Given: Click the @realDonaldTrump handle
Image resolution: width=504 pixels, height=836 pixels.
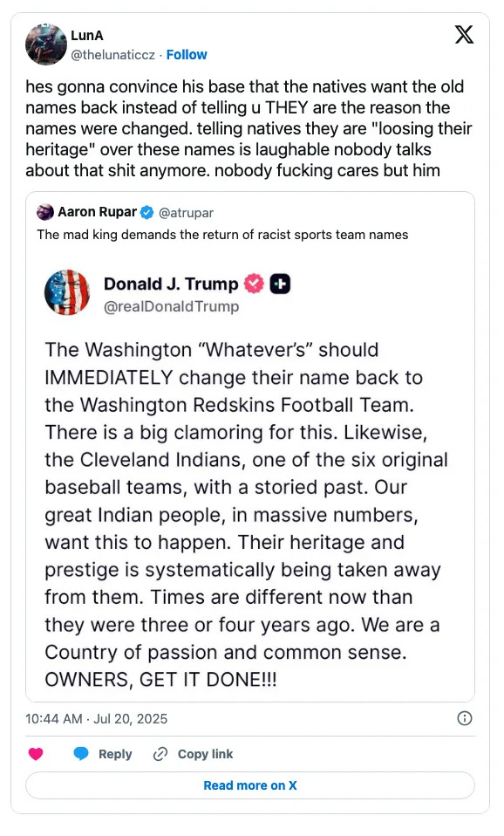Looking at the screenshot, I should point(171,306).
